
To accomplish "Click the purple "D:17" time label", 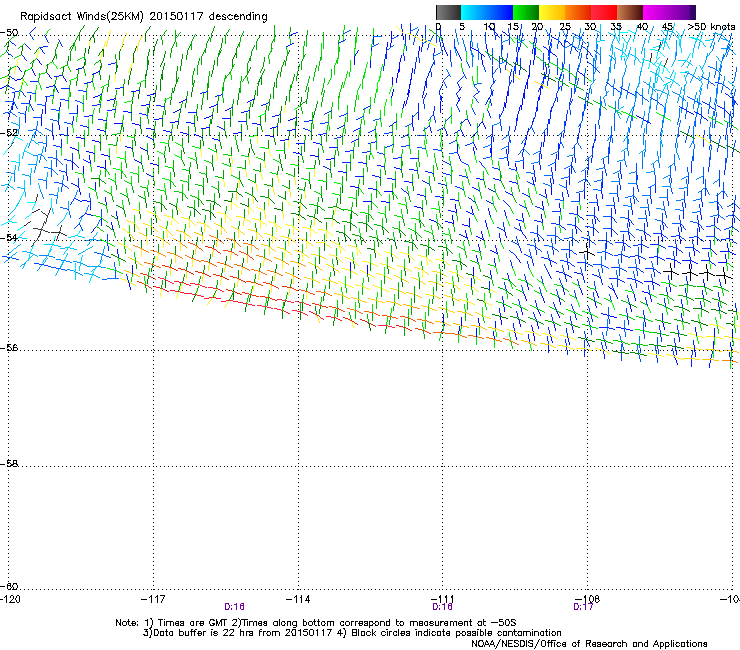I will [583, 607].
